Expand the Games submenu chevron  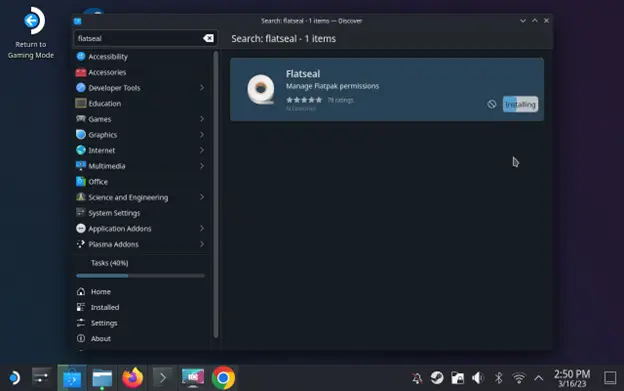(x=202, y=119)
